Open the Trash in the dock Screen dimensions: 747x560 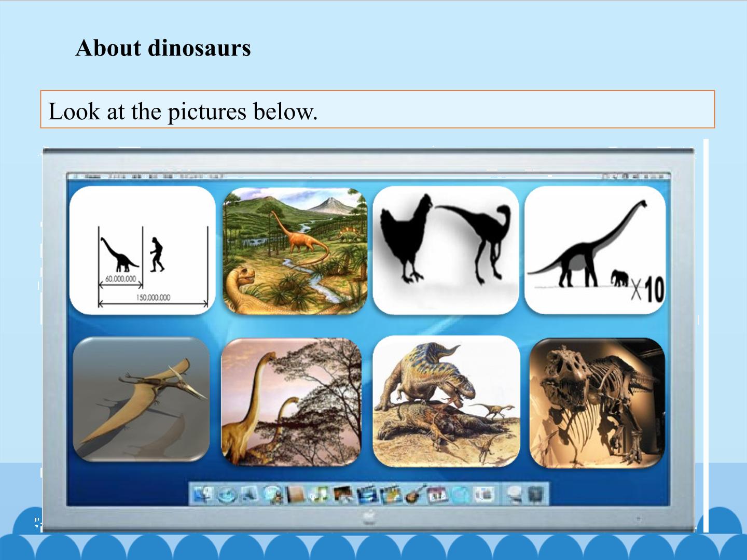(x=536, y=494)
